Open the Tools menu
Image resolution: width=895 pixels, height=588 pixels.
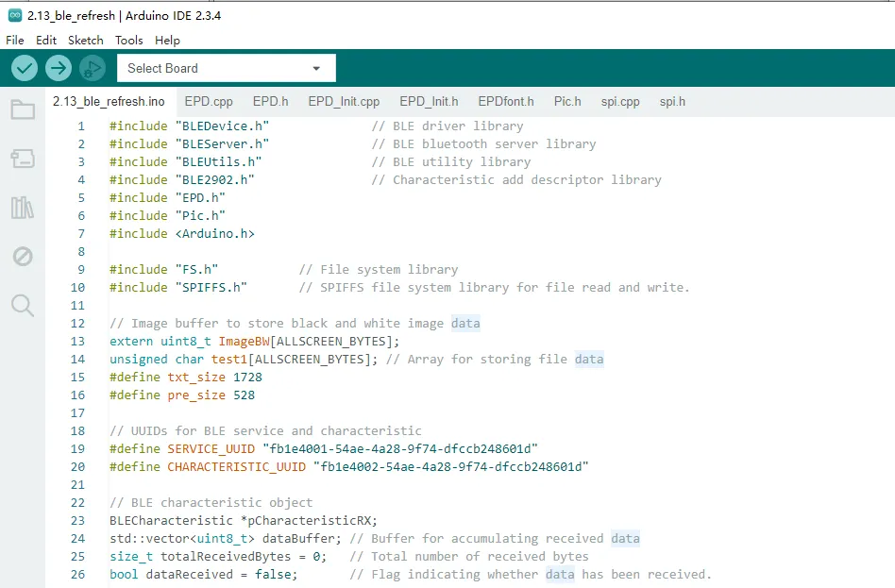click(129, 41)
